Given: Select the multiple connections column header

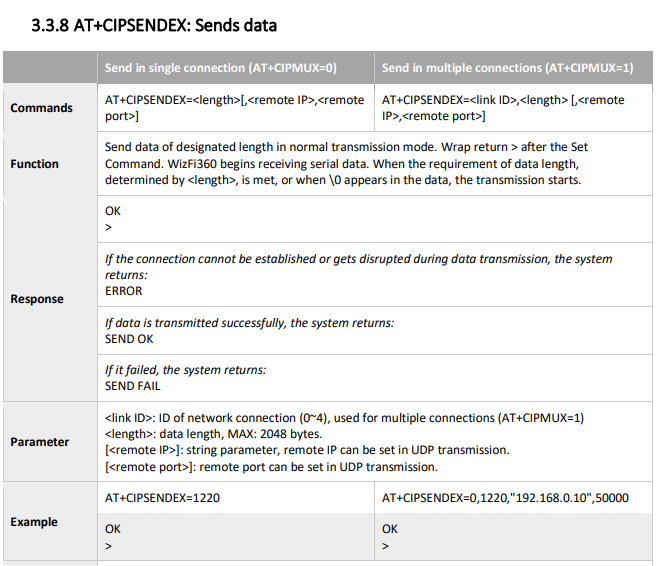Looking at the screenshot, I should [x=507, y=68].
